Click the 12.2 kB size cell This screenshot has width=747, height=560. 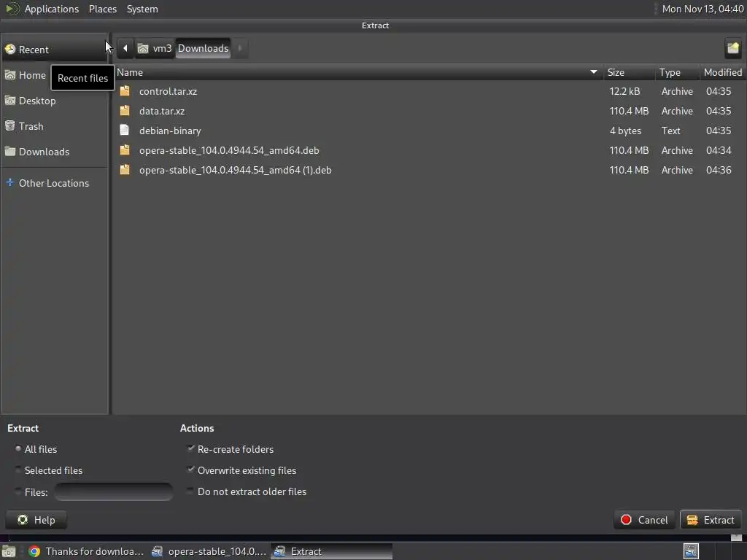coord(624,91)
